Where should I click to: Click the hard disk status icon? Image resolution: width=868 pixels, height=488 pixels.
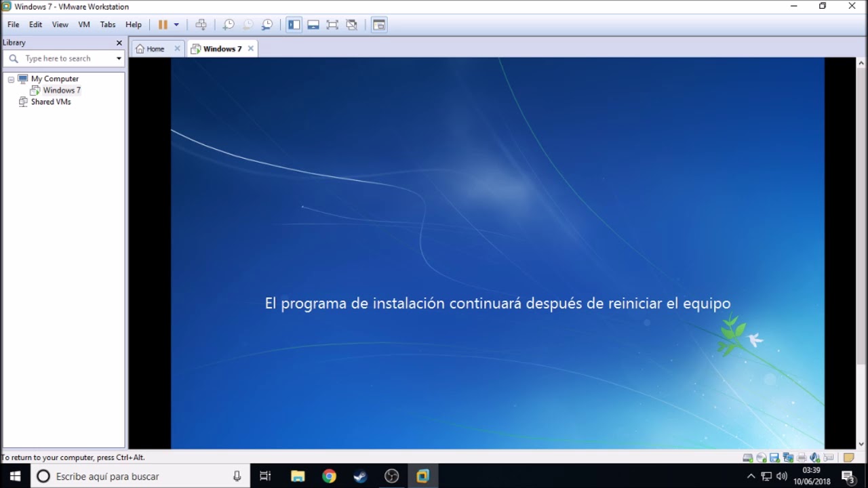(x=747, y=457)
